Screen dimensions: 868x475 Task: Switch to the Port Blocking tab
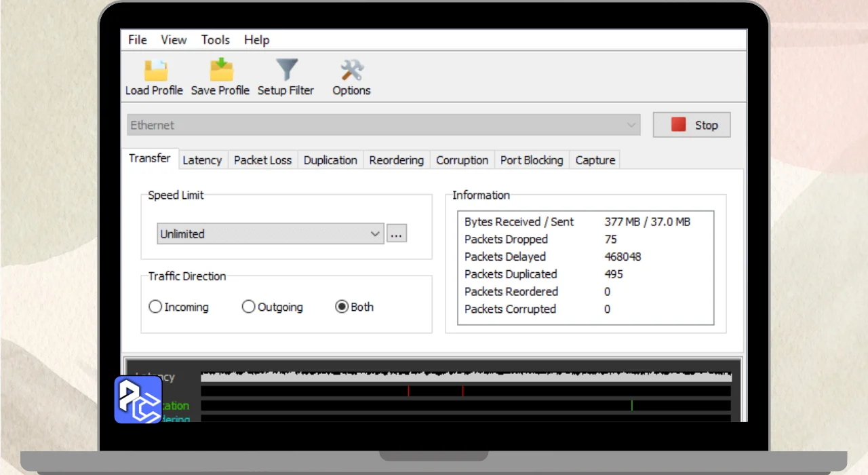point(532,160)
